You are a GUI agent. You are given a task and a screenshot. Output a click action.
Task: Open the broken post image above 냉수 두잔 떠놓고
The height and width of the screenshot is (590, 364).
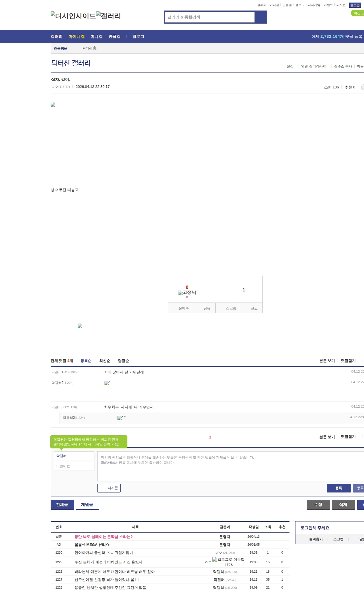pyautogui.click(x=53, y=105)
